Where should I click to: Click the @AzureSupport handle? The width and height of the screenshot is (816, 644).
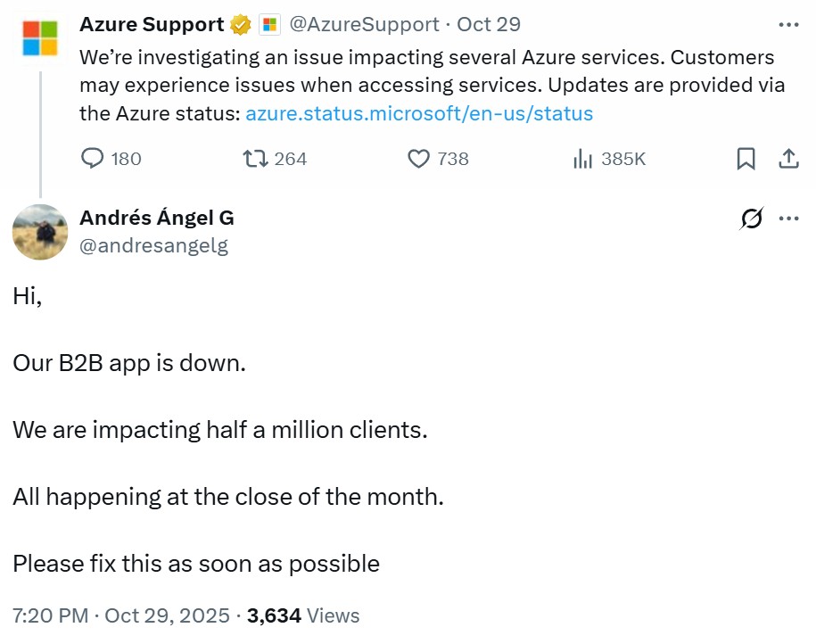(365, 24)
